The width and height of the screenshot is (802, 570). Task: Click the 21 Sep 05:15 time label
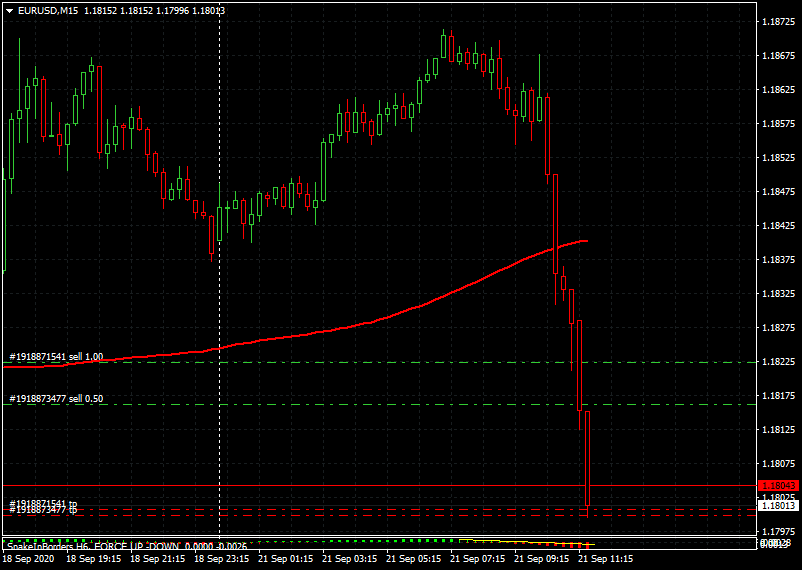[x=414, y=559]
